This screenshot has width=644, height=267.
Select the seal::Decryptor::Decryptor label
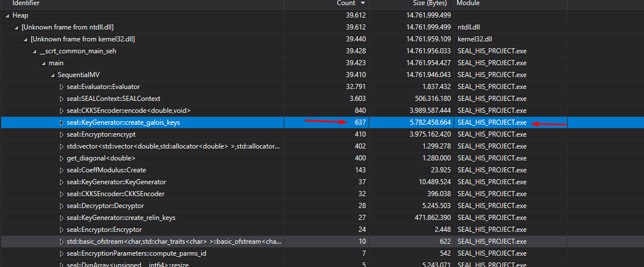tap(105, 206)
